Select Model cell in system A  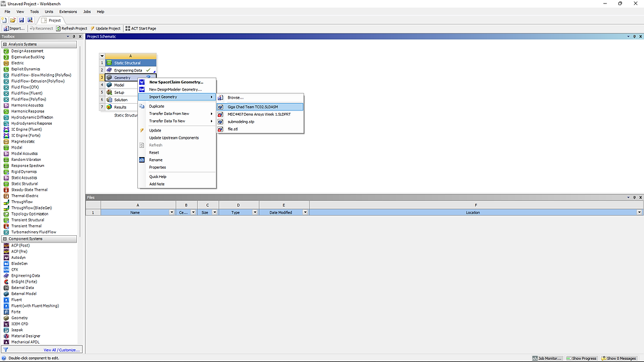pyautogui.click(x=121, y=85)
